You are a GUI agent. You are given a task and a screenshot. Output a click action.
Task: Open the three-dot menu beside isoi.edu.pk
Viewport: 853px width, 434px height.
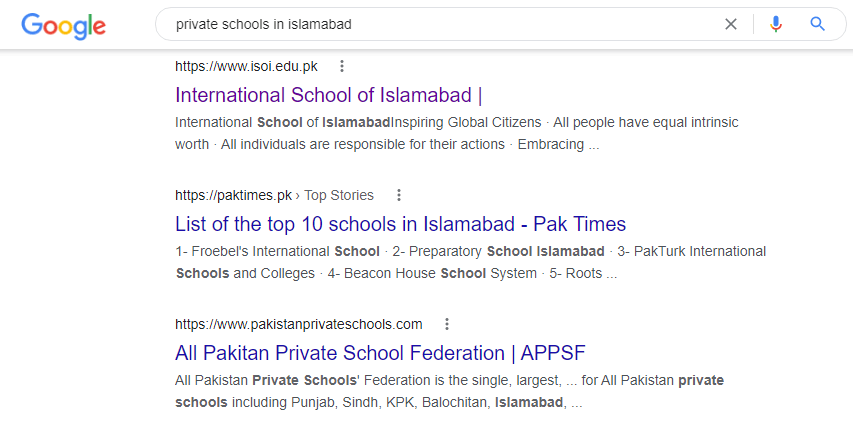pos(342,67)
